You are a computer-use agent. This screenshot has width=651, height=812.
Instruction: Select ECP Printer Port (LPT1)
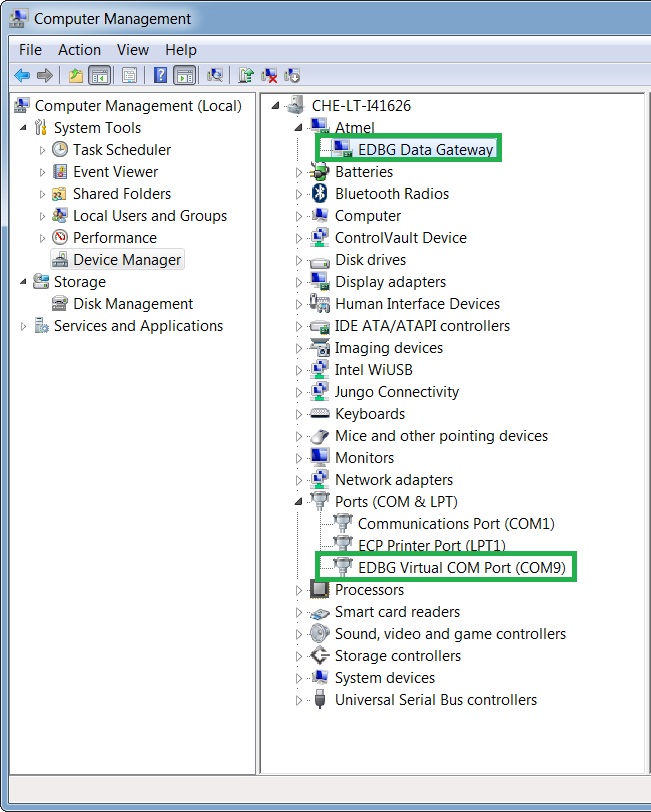[432, 545]
